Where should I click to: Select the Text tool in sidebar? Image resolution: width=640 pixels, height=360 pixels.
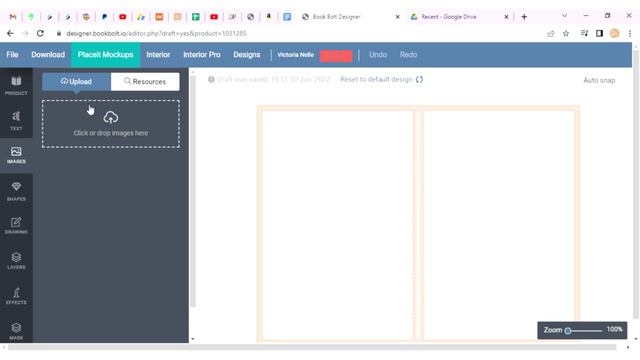click(16, 121)
